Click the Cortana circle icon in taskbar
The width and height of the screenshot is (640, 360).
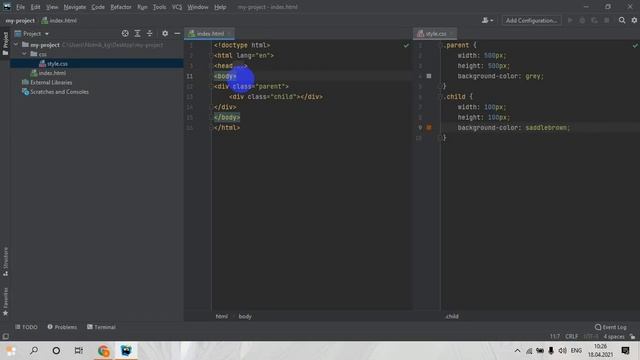point(56,351)
